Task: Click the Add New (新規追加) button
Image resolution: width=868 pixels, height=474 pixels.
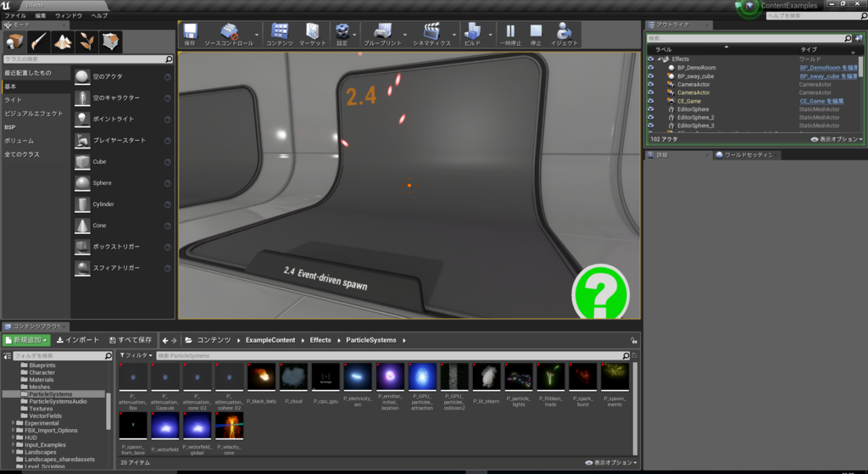Action: [26, 340]
